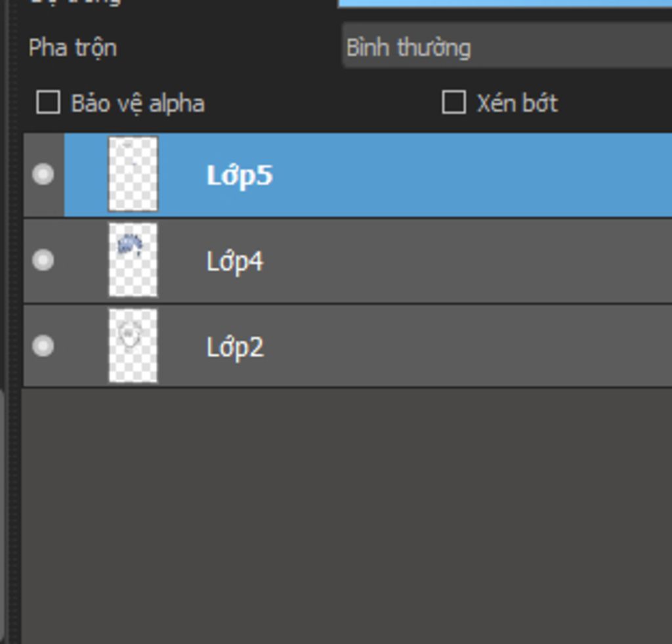Select the Lớp4 thumbnail with blue strokes
The height and width of the screenshot is (644, 672).
point(133,261)
